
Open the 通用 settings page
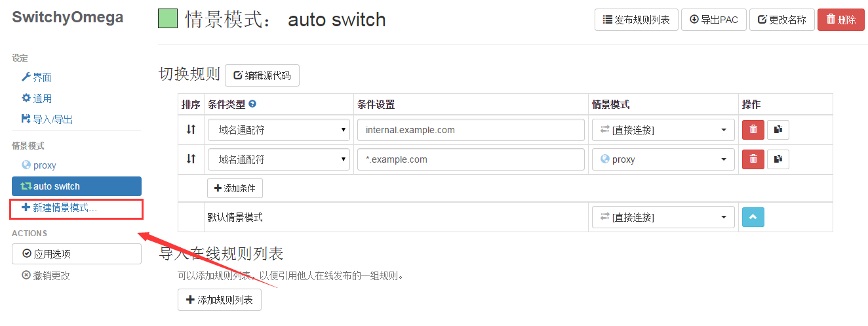coord(37,98)
